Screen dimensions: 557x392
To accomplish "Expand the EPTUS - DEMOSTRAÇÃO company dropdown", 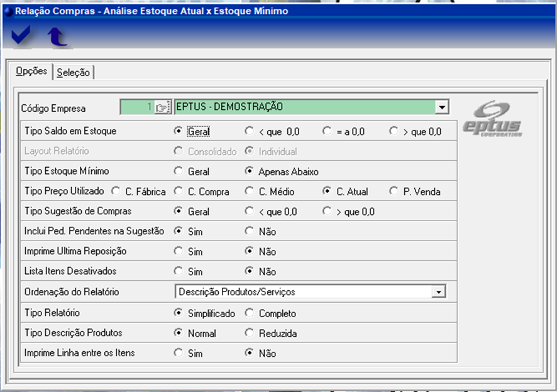I will (443, 107).
